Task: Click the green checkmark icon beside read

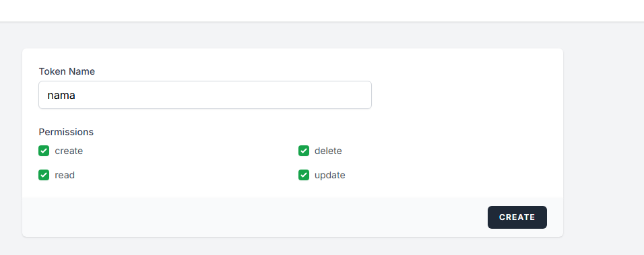Action: point(44,175)
